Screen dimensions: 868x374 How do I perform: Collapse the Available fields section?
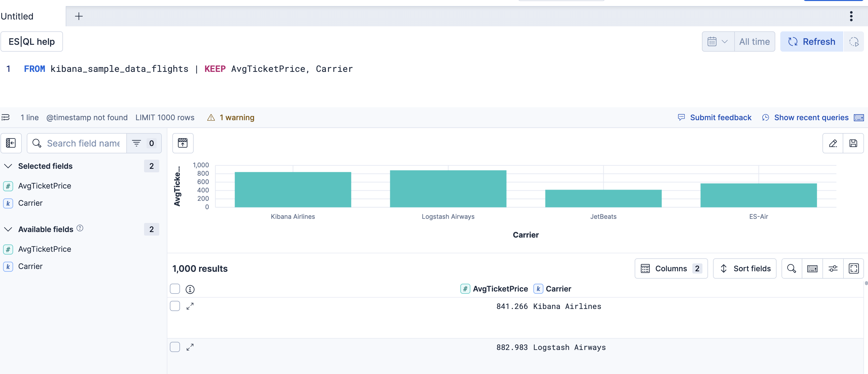click(8, 229)
